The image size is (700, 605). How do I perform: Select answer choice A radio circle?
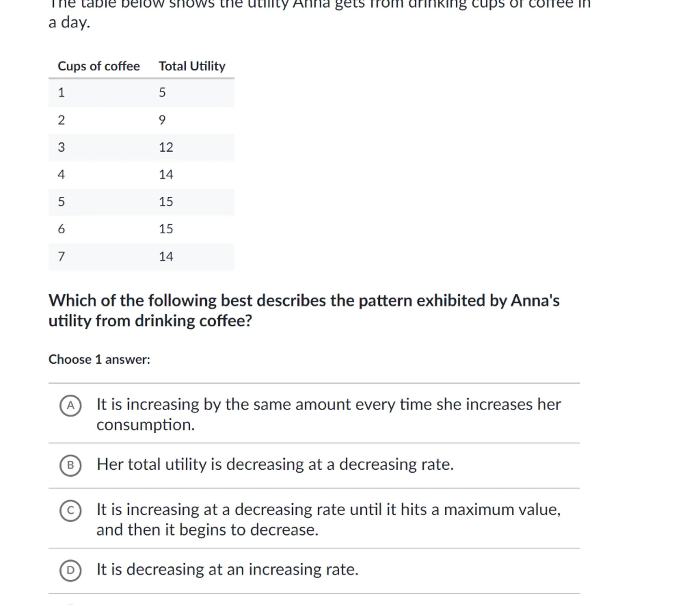coord(70,406)
